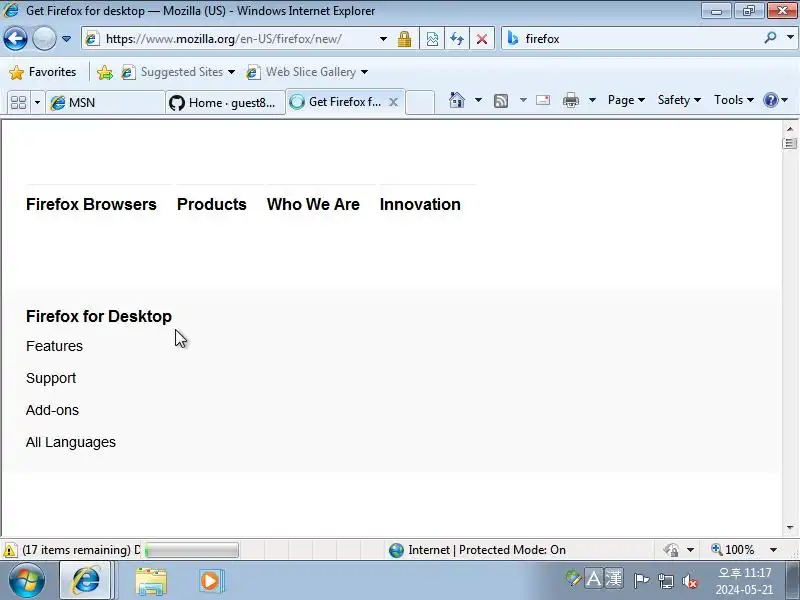Open the Windows Start orb

(27, 581)
